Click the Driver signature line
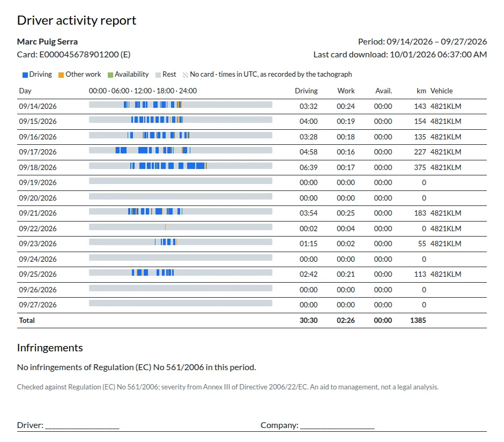Screen dimensions: 504x442 [82, 425]
